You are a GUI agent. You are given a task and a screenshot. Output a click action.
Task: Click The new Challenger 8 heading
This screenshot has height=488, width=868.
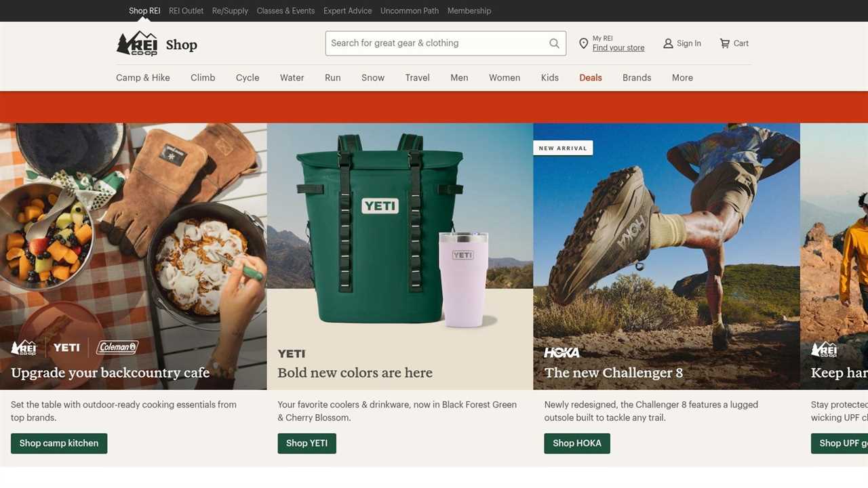(614, 373)
